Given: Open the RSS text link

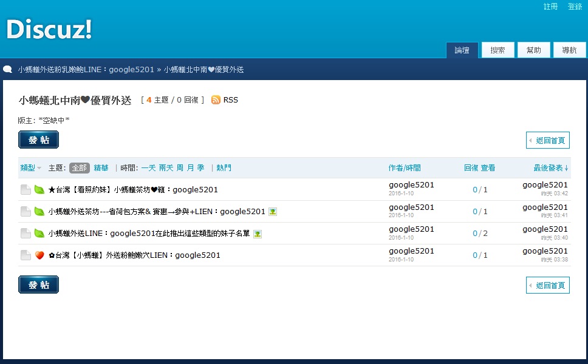Looking at the screenshot, I should tap(231, 100).
